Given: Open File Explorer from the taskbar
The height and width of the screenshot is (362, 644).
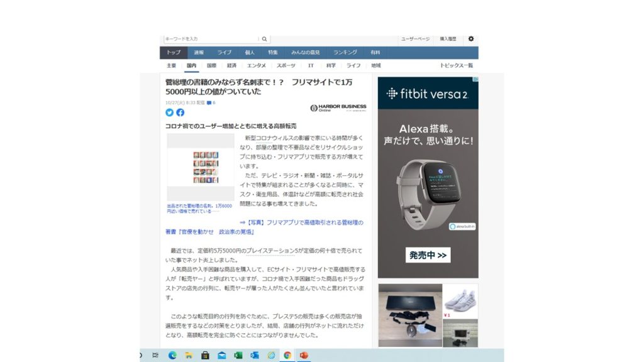Looking at the screenshot, I should click(188, 356).
